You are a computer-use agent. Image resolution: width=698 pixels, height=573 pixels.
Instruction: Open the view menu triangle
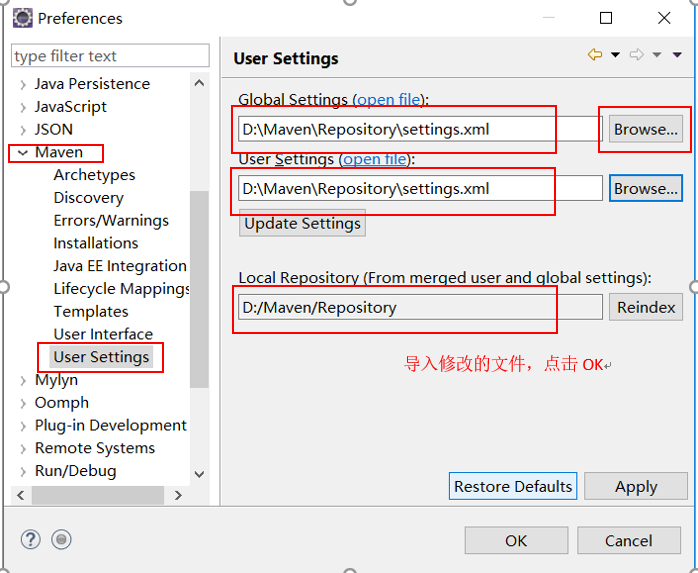677,55
